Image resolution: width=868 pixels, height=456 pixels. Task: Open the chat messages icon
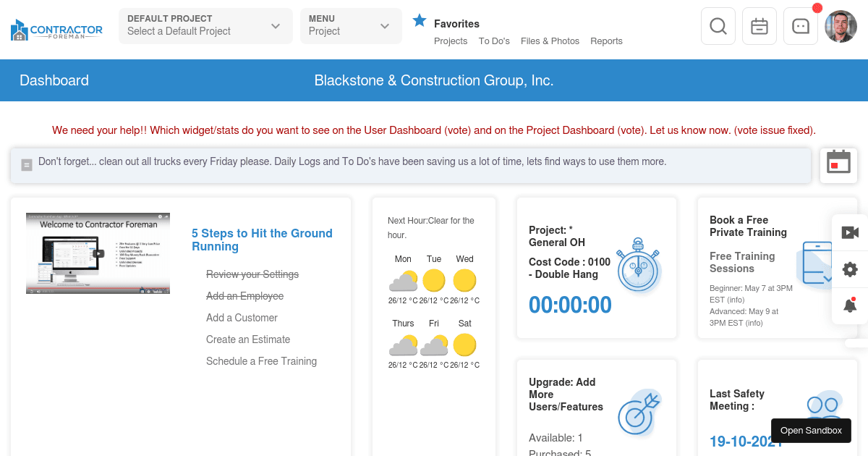point(800,27)
